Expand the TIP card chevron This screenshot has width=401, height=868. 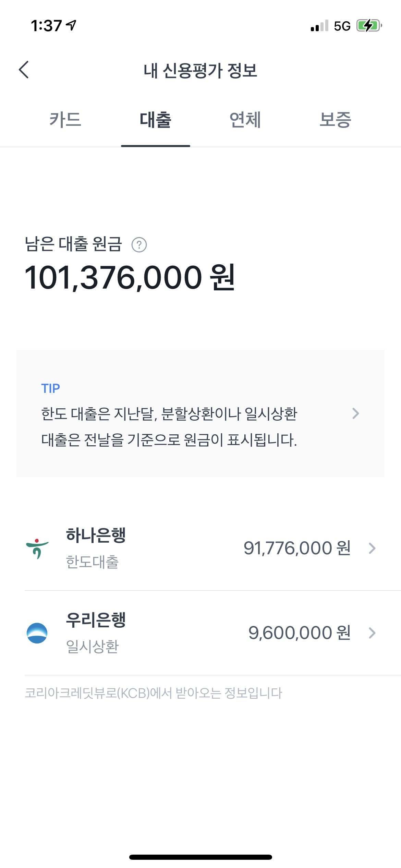pyautogui.click(x=356, y=413)
